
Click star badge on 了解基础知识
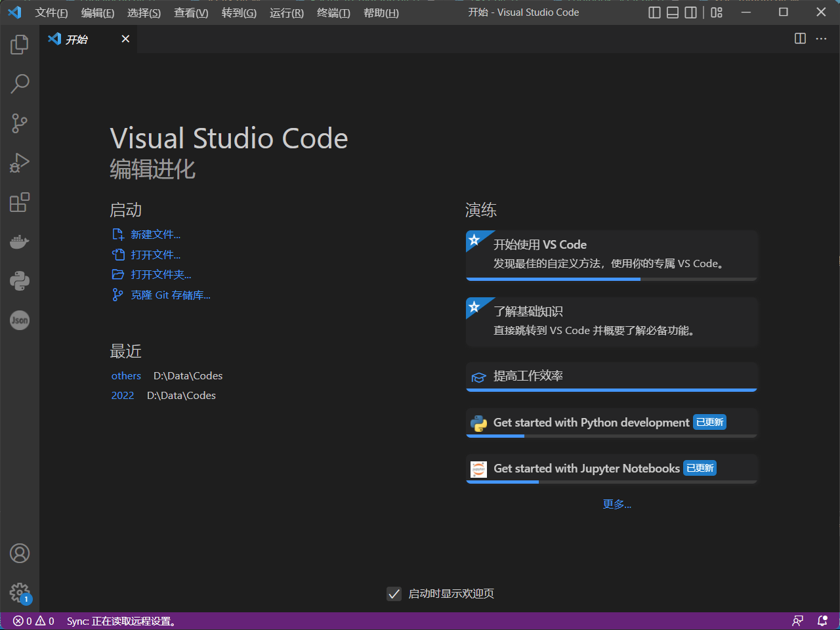pyautogui.click(x=474, y=306)
